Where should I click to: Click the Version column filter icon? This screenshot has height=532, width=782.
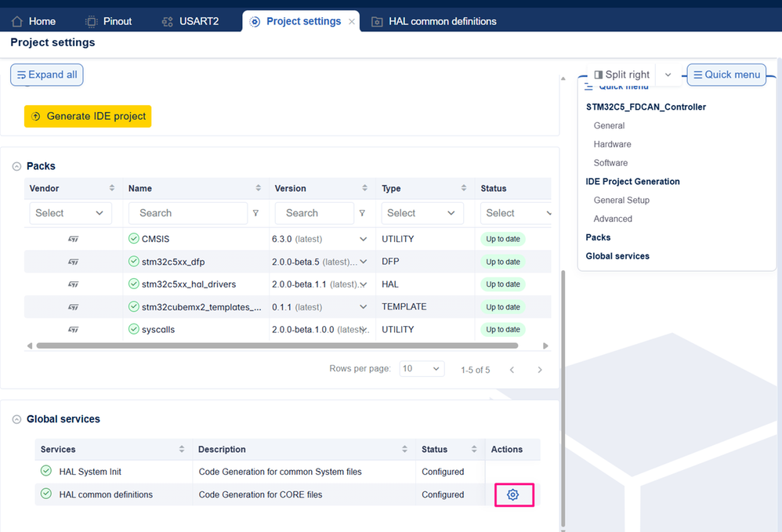pos(362,213)
